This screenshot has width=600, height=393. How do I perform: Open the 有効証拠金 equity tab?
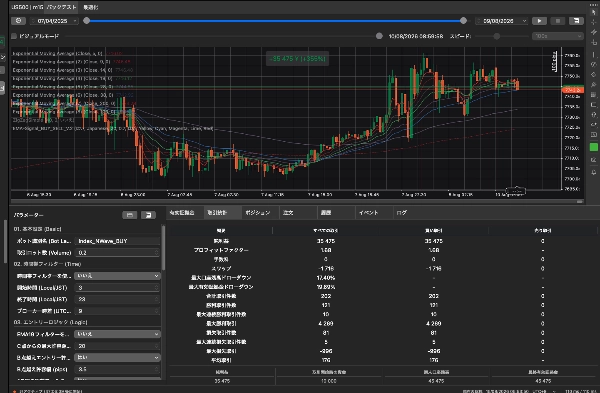click(182, 212)
